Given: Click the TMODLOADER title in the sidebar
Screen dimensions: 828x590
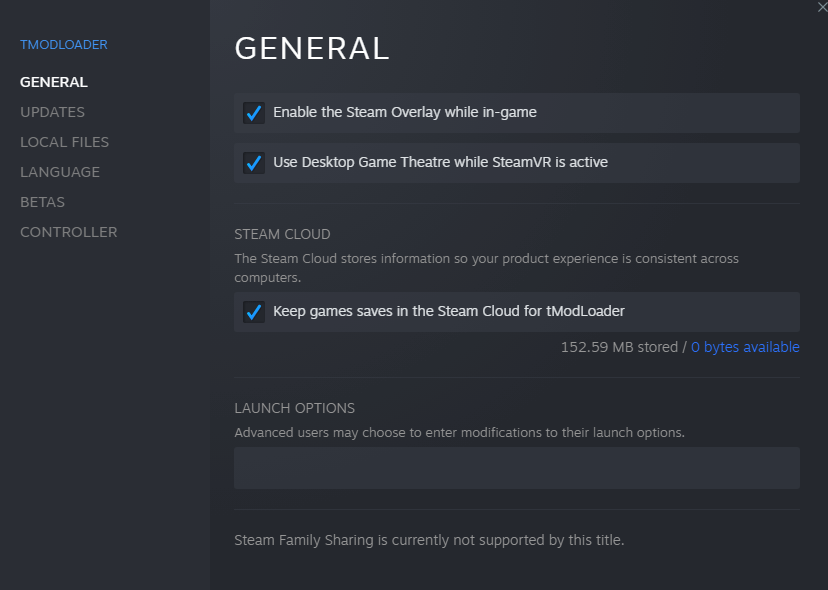Looking at the screenshot, I should tap(64, 45).
